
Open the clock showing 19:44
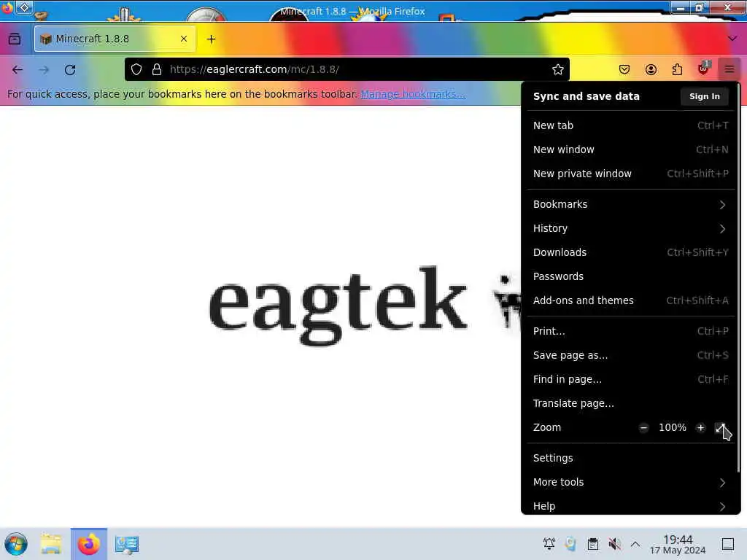click(678, 544)
